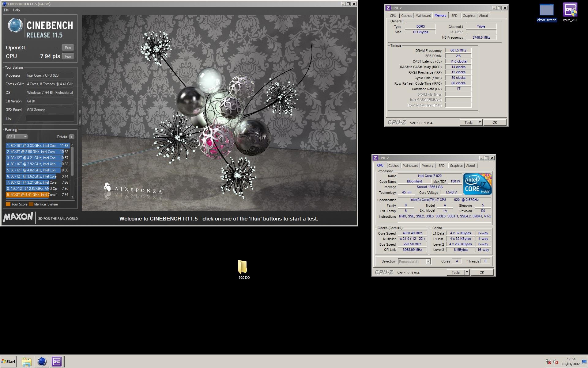Screen dimensions: 588x368
Task: Open SPD tab in lower CPU-Z window
Action: (x=441, y=166)
